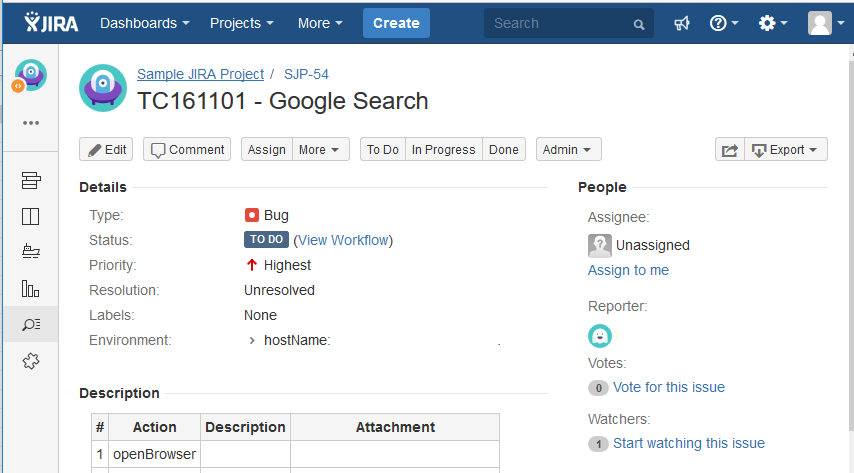This screenshot has width=854, height=473.
Task: Transition issue to To Do
Action: (x=383, y=149)
